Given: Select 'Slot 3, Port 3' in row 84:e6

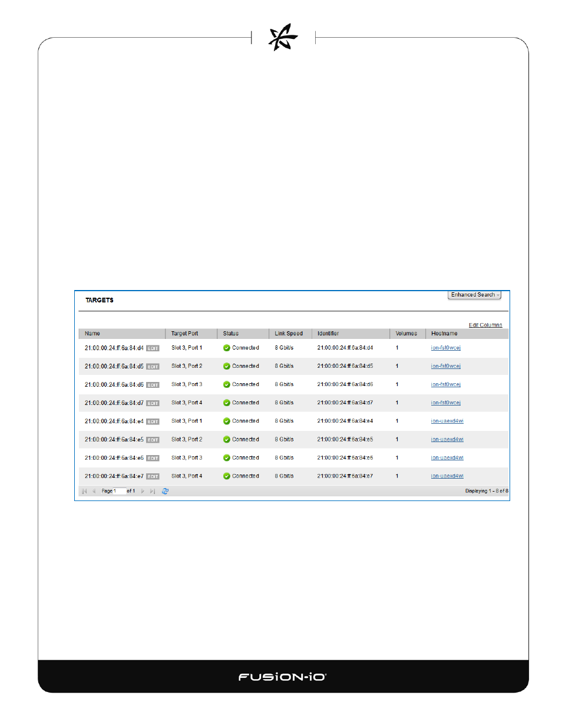Looking at the screenshot, I should click(187, 457).
